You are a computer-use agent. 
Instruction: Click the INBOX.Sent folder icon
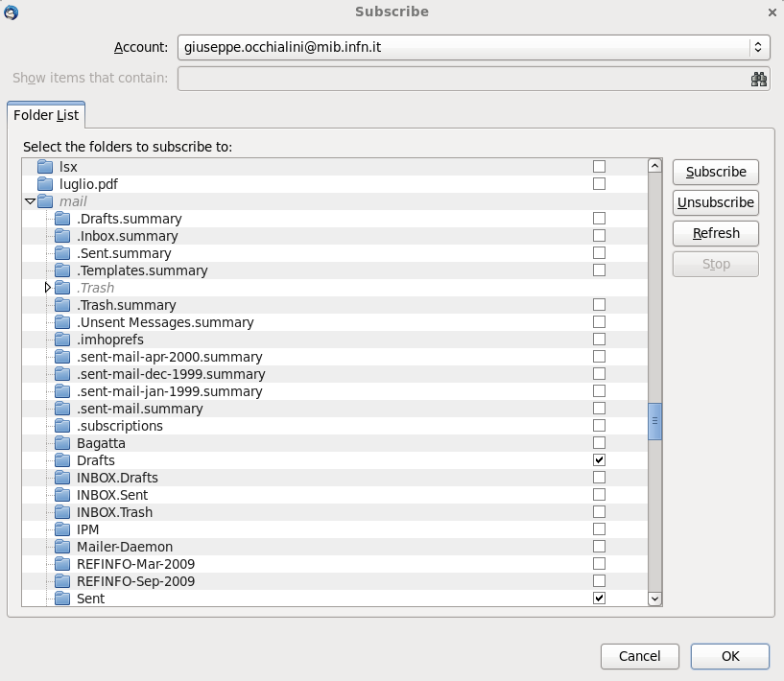[62, 495]
